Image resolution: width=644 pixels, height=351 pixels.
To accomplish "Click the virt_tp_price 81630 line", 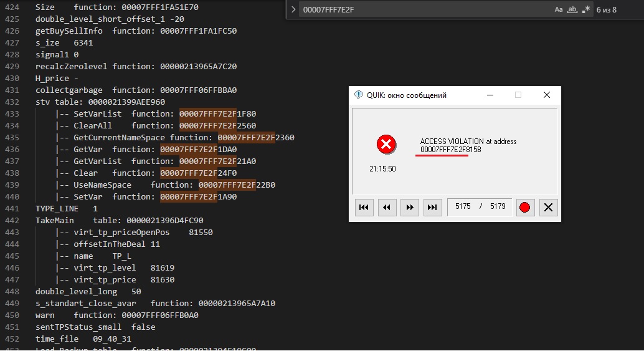I will pyautogui.click(x=115, y=280).
